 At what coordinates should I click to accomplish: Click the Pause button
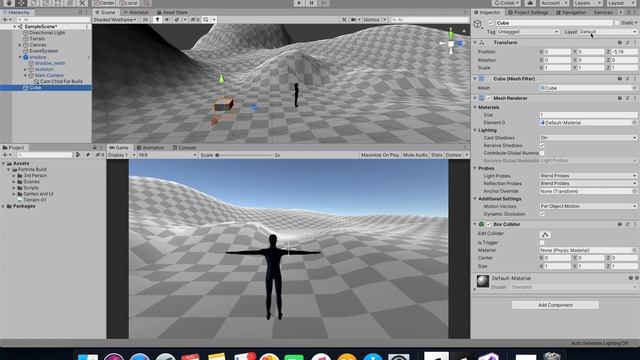tap(311, 3)
